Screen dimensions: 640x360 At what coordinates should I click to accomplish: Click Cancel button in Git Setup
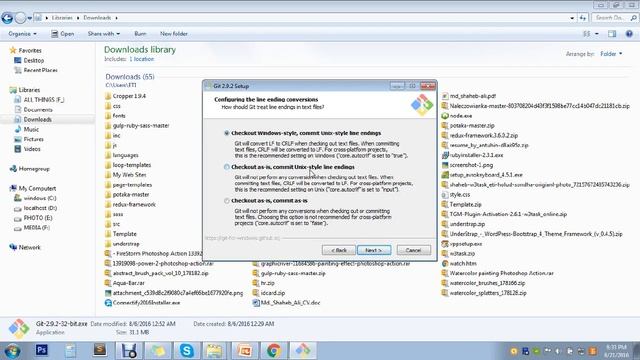413,250
